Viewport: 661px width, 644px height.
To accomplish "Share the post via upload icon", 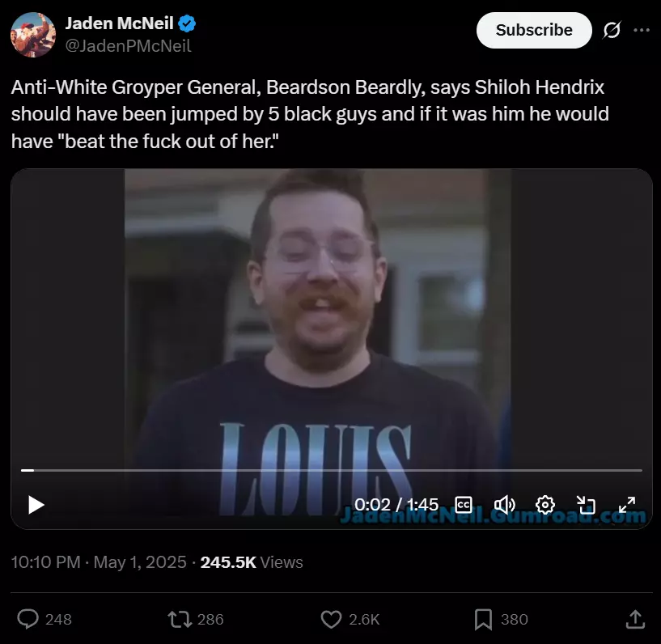I will tap(635, 619).
